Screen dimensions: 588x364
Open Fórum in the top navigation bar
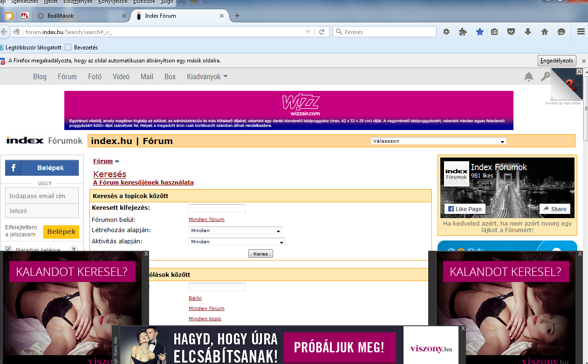(x=67, y=77)
